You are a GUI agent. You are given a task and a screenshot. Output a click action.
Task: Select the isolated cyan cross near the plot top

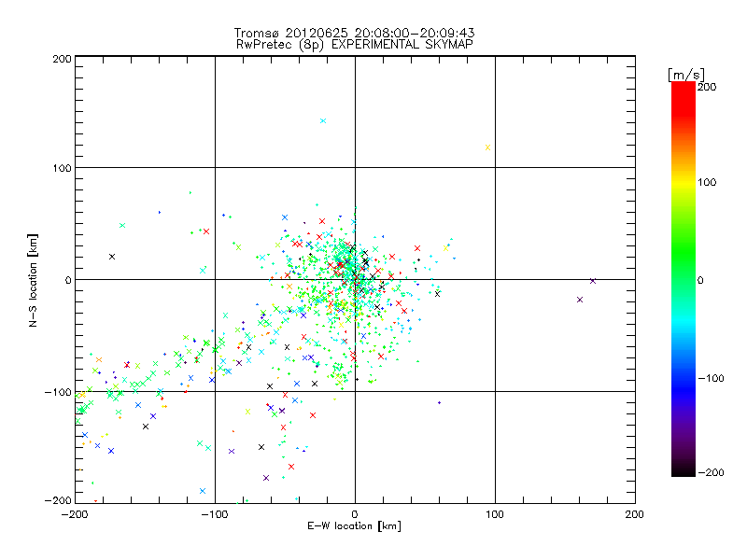[323, 121]
